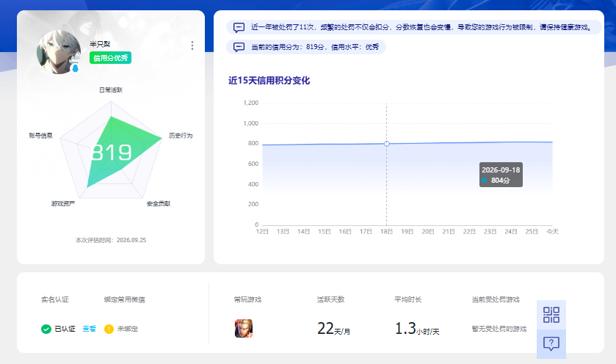Open the help question-mark icon

[551, 343]
